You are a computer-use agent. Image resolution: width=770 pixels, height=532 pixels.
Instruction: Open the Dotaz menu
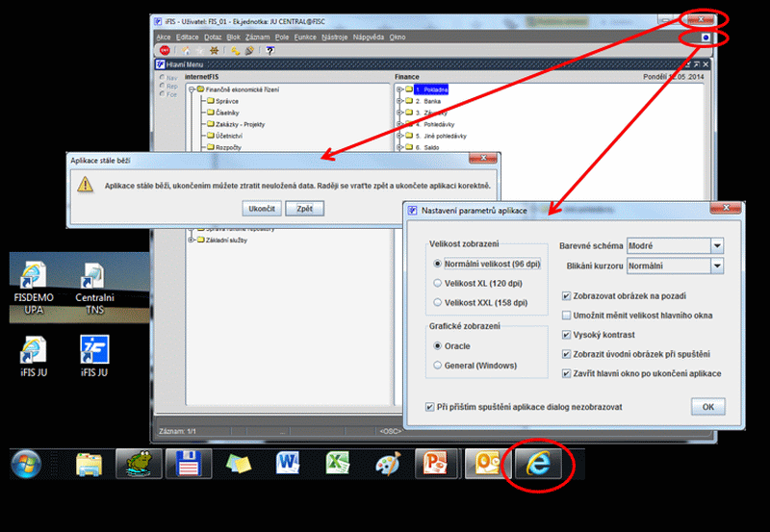coord(213,38)
